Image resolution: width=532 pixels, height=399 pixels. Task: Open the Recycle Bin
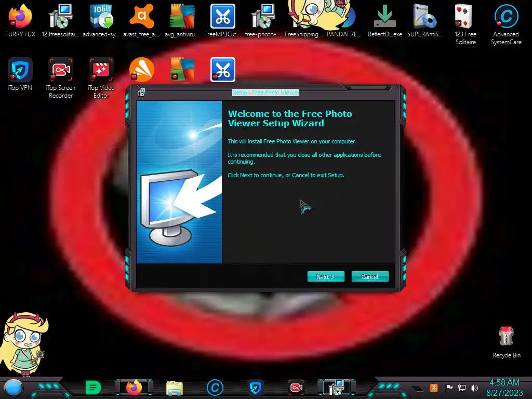[x=506, y=342]
